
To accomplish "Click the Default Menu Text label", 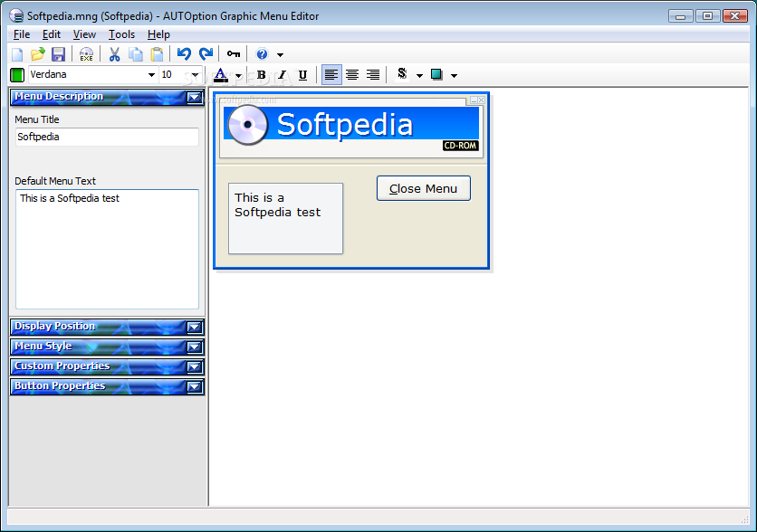I will tap(55, 181).
